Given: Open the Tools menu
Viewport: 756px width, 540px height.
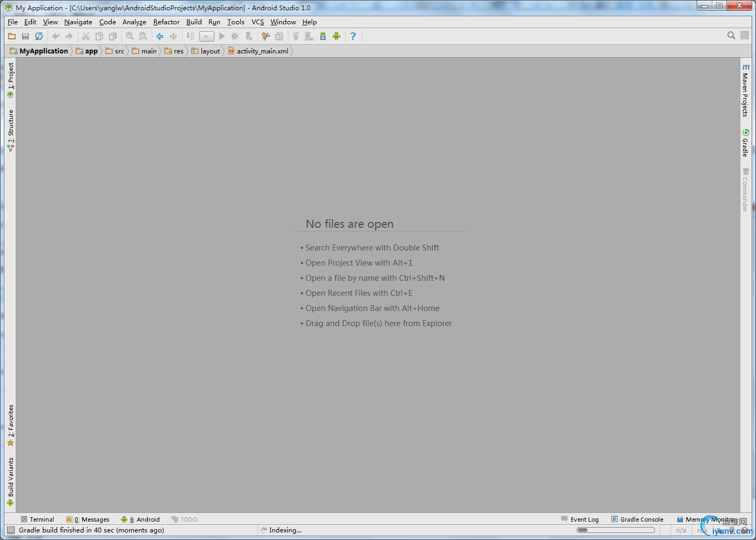Looking at the screenshot, I should pos(235,22).
